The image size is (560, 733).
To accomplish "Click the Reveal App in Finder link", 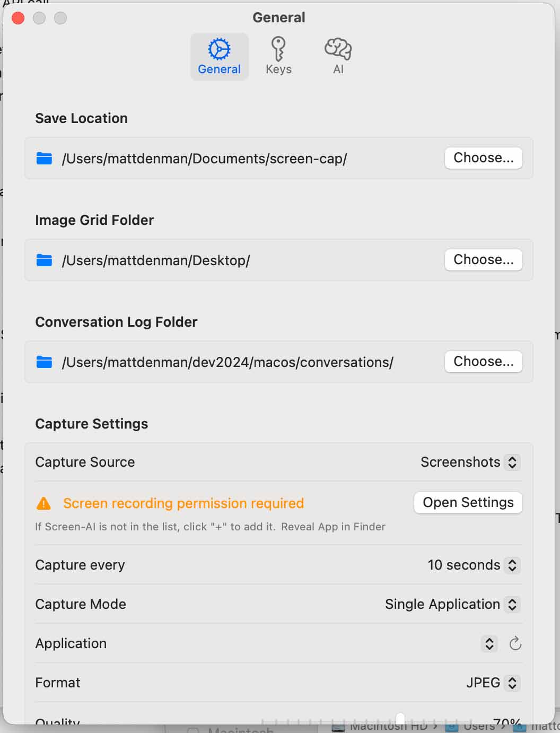I will (x=334, y=526).
